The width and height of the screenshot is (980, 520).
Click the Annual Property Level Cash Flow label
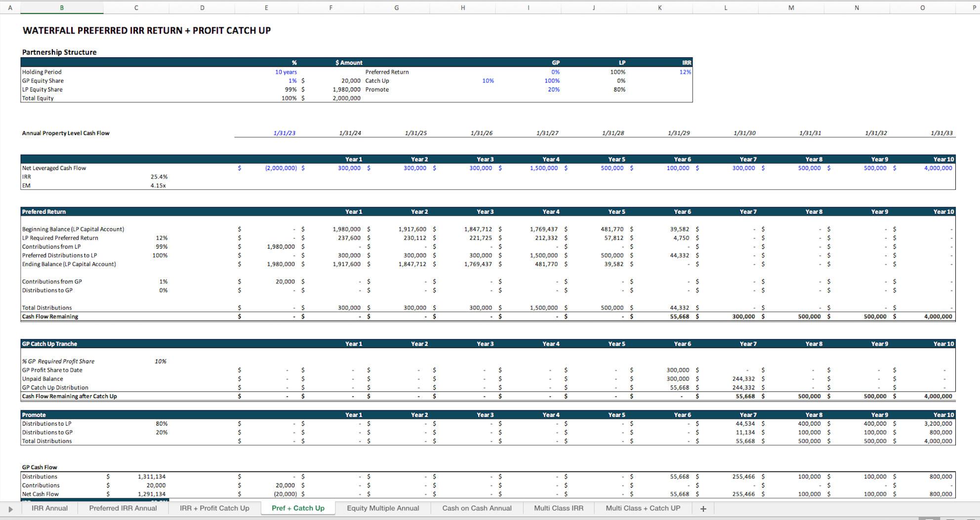click(x=66, y=133)
